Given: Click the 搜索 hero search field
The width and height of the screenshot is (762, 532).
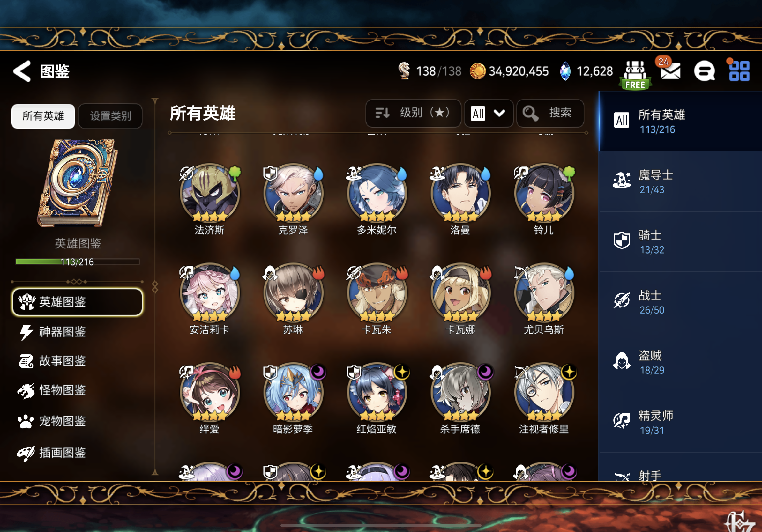Looking at the screenshot, I should [550, 113].
